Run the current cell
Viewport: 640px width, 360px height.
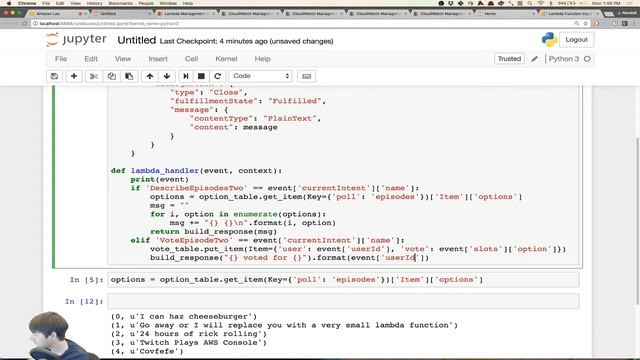coord(186,76)
